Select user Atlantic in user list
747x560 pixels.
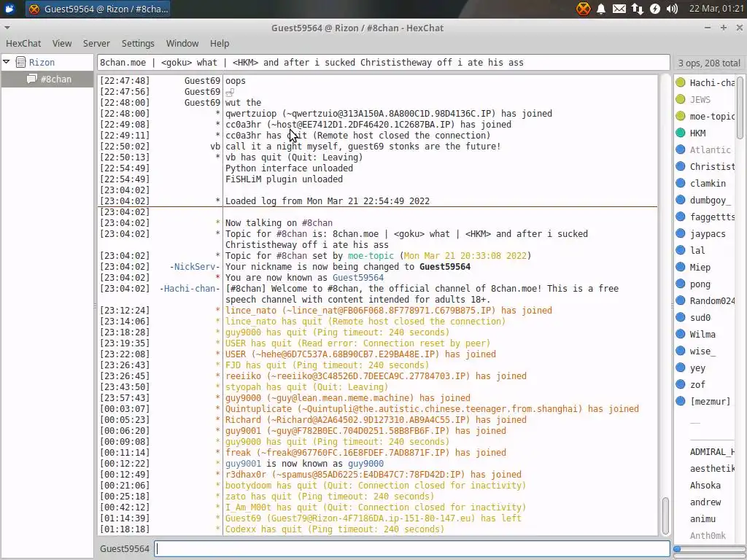pos(710,149)
